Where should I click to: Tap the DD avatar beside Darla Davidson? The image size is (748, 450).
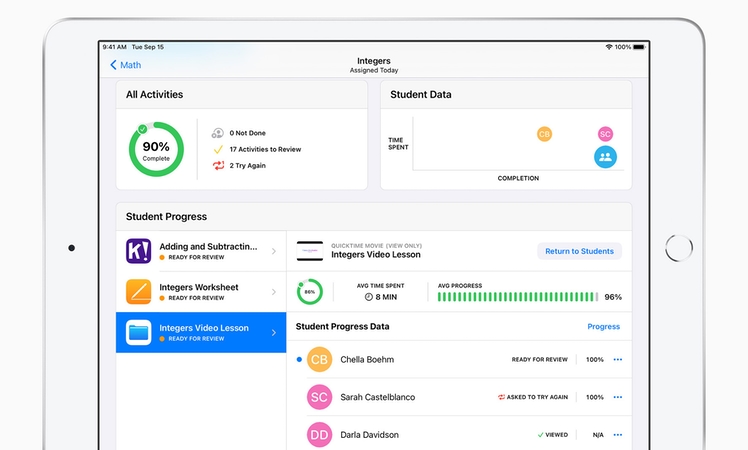[319, 435]
